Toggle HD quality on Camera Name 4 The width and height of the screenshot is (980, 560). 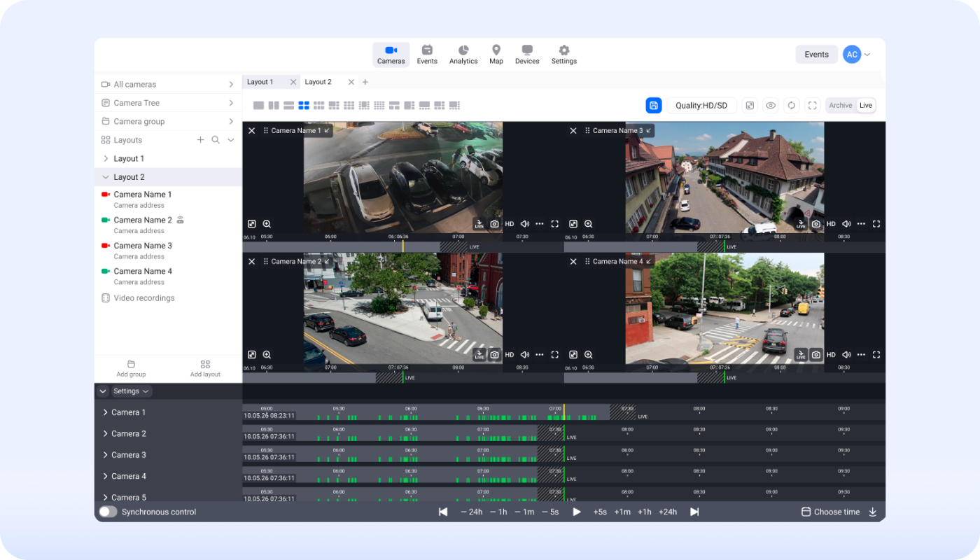coord(831,355)
